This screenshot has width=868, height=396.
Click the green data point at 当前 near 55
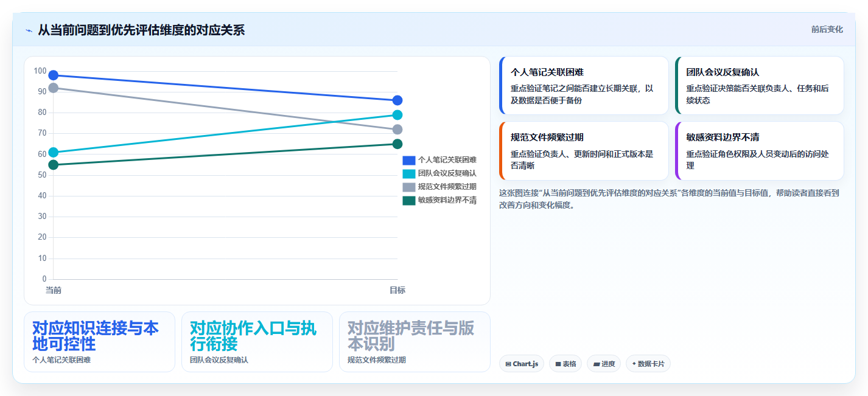point(54,165)
